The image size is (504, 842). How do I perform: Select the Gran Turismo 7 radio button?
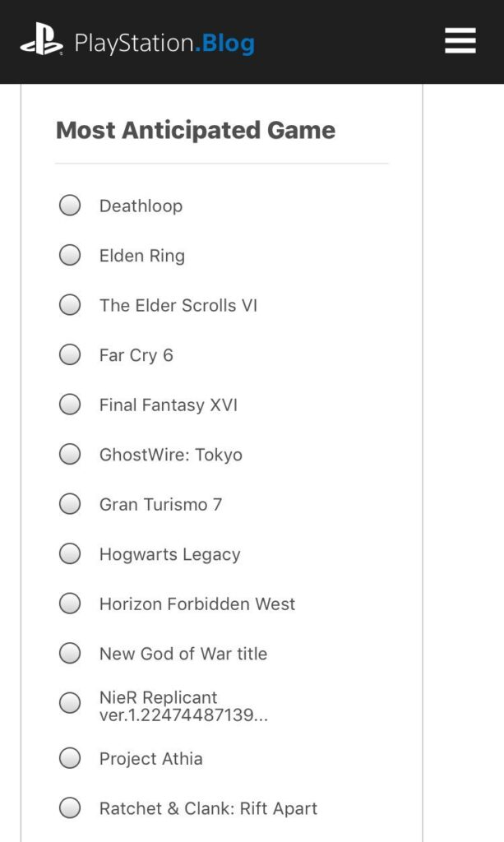[x=70, y=504]
